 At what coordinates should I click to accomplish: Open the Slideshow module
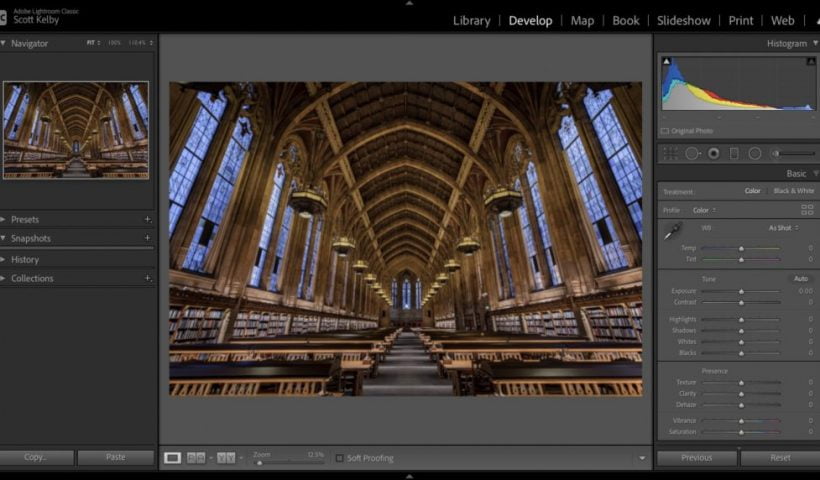tap(683, 20)
